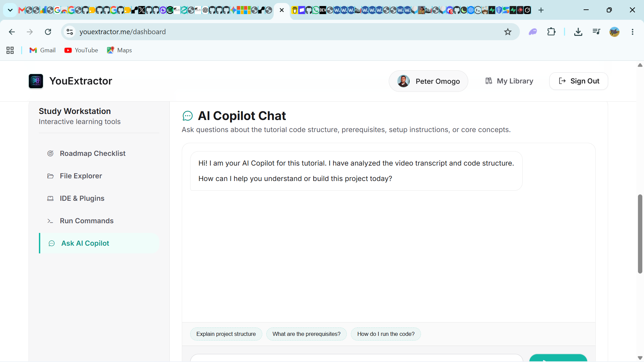Click the Sign Out button
The height and width of the screenshot is (362, 644).
pyautogui.click(x=579, y=81)
